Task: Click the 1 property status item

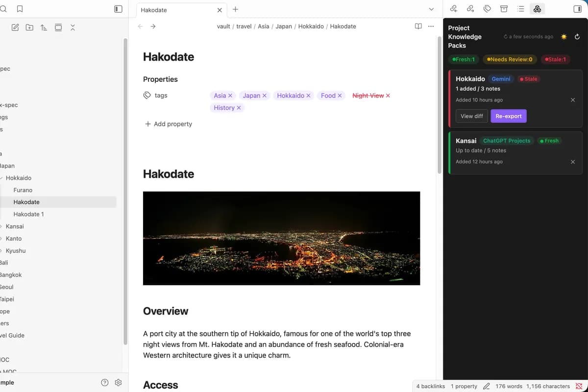Action: (x=464, y=386)
